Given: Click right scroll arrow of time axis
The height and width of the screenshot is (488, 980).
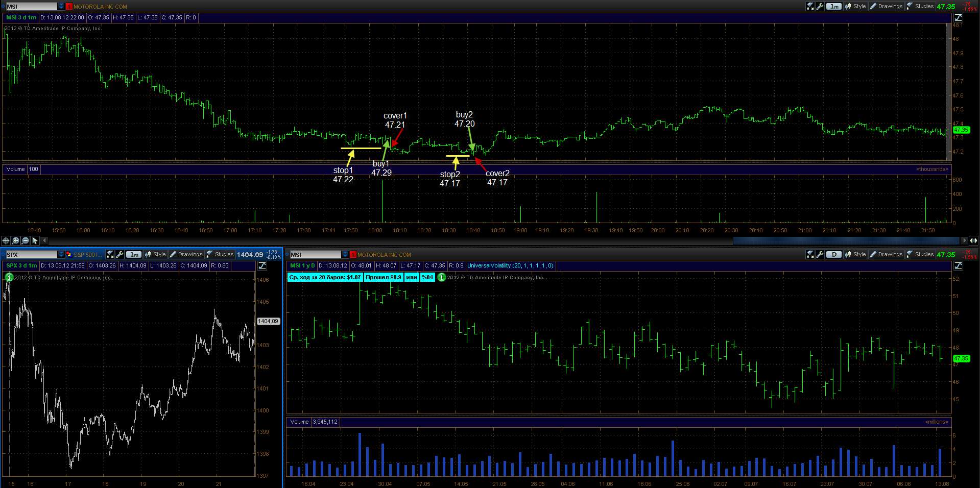Looking at the screenshot, I should pyautogui.click(x=964, y=240).
